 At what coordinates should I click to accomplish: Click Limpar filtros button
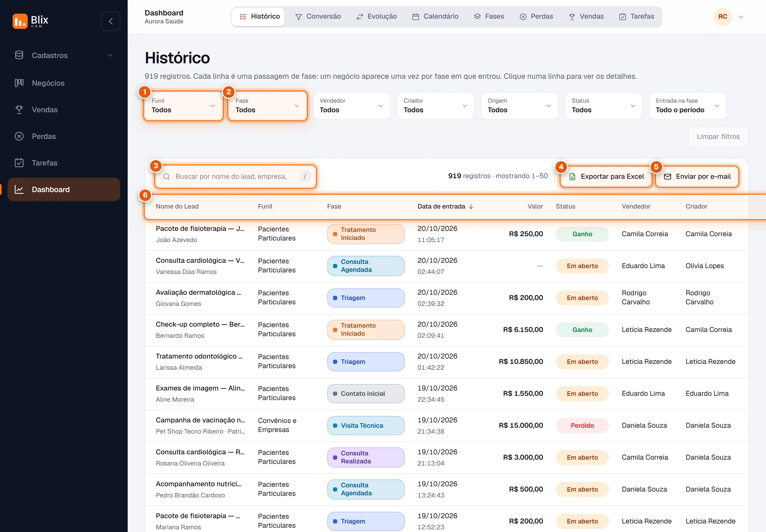click(x=718, y=136)
